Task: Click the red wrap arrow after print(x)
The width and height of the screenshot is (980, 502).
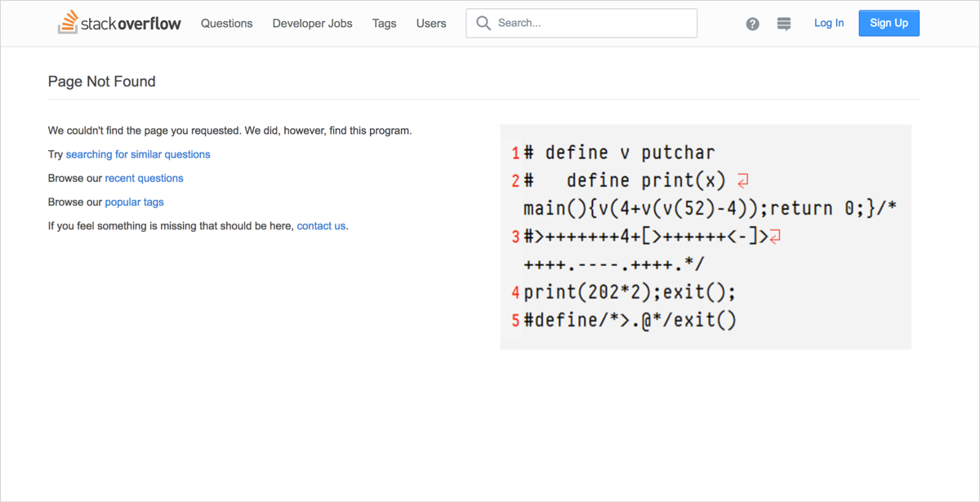Action: pos(742,180)
